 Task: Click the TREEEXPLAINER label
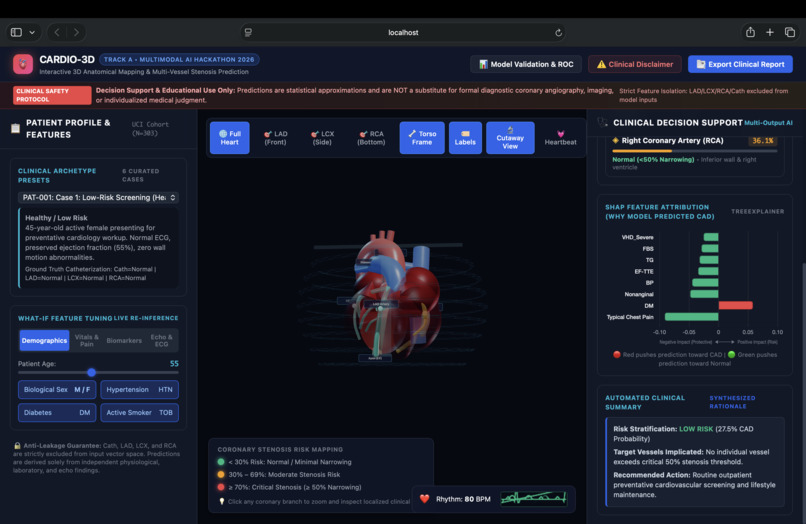coord(757,211)
